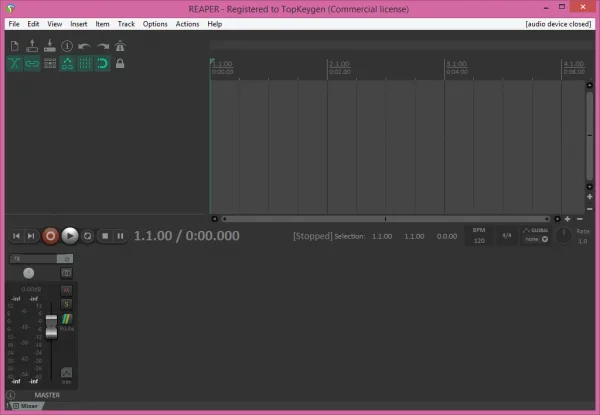Image resolution: width=600 pixels, height=415 pixels.
Task: Go to project end transport button
Action: [31, 236]
